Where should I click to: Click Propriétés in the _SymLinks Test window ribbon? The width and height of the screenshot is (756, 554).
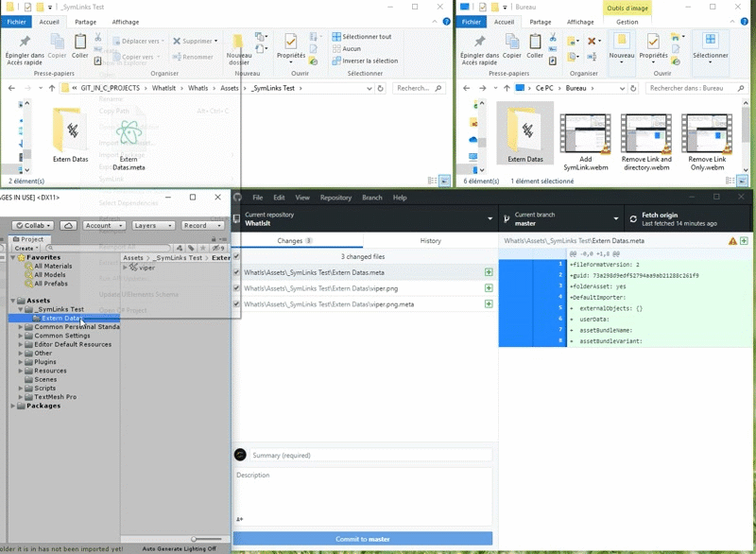(291, 49)
